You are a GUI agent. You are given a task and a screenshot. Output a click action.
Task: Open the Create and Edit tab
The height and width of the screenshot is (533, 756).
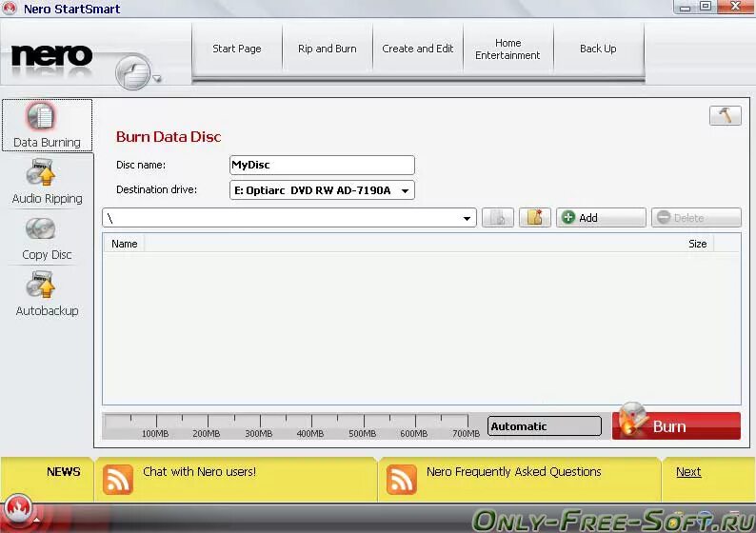coord(418,49)
